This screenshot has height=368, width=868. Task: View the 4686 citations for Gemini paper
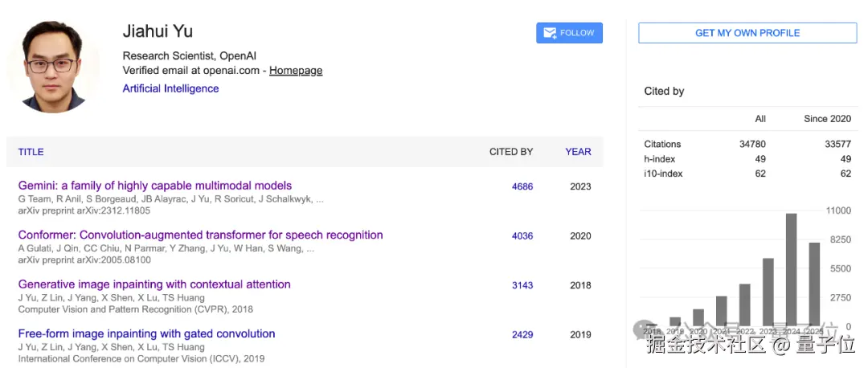(522, 186)
